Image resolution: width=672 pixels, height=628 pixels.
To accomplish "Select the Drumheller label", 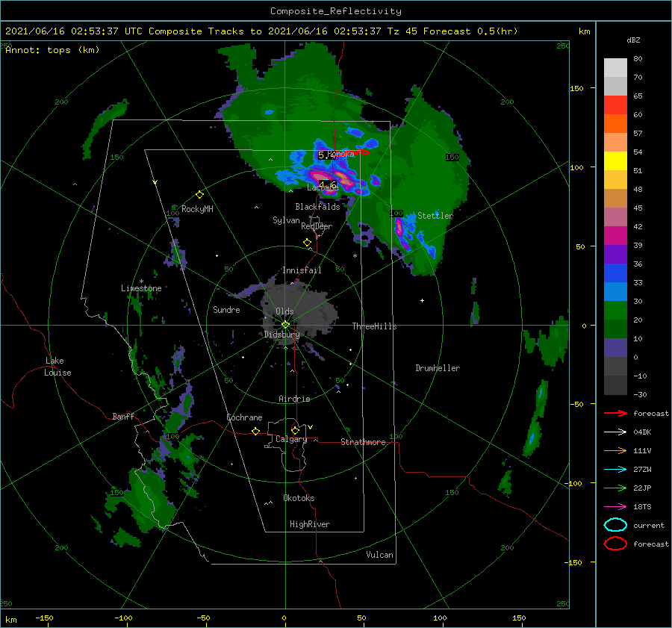I will click(x=438, y=368).
